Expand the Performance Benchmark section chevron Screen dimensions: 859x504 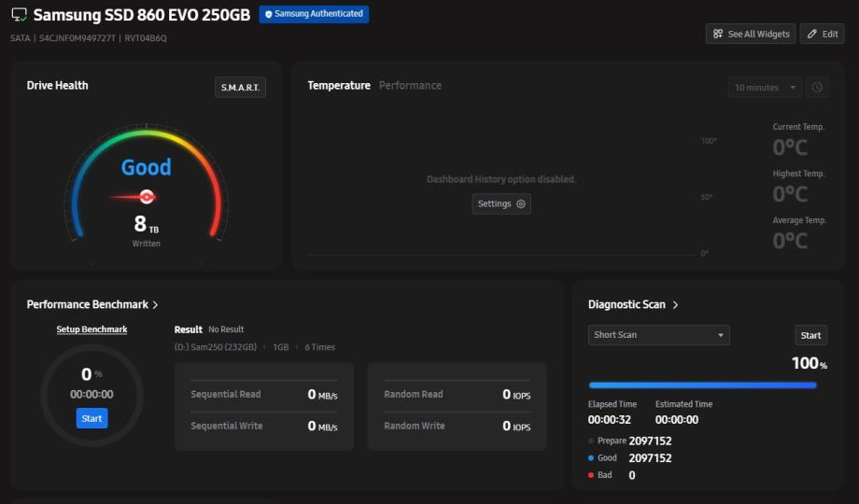tap(155, 305)
